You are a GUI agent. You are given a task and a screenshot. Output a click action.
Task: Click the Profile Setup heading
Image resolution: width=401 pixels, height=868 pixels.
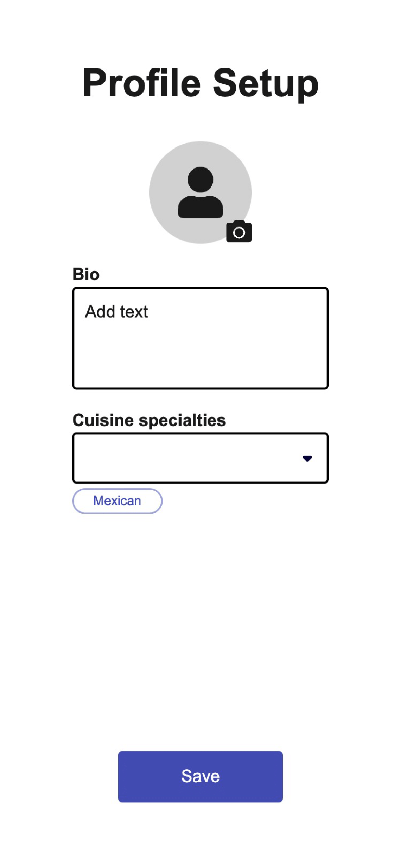coord(200,83)
